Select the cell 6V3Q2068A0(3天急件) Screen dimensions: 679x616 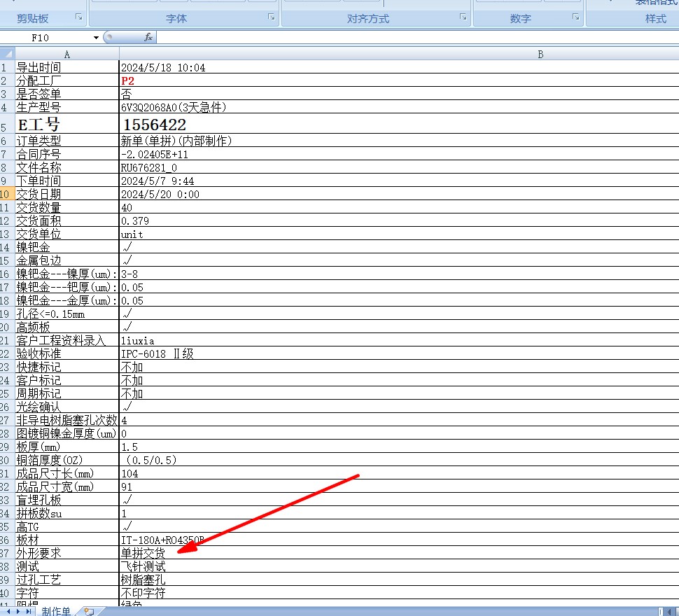pyautogui.click(x=399, y=107)
